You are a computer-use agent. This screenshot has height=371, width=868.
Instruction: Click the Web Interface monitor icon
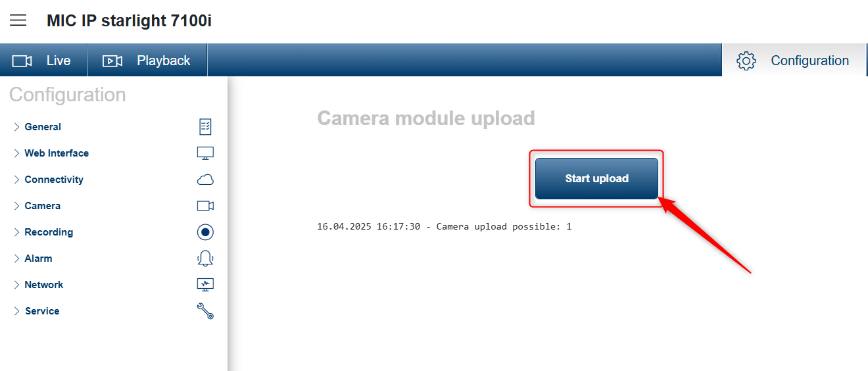pos(205,153)
